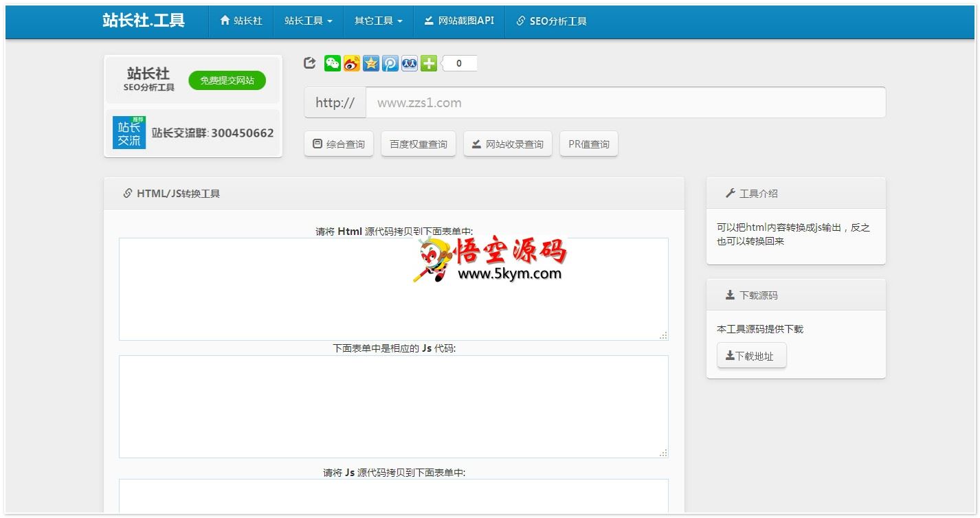Click the 站长交流 group badge image

click(x=129, y=133)
